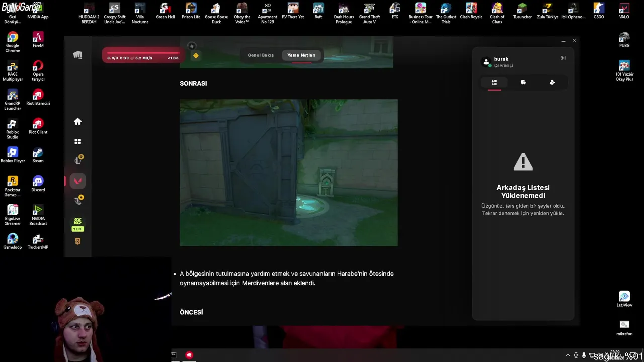Open RAGE Multiplayer desktop icon
Viewport: 644px width, 362px height.
13,71
